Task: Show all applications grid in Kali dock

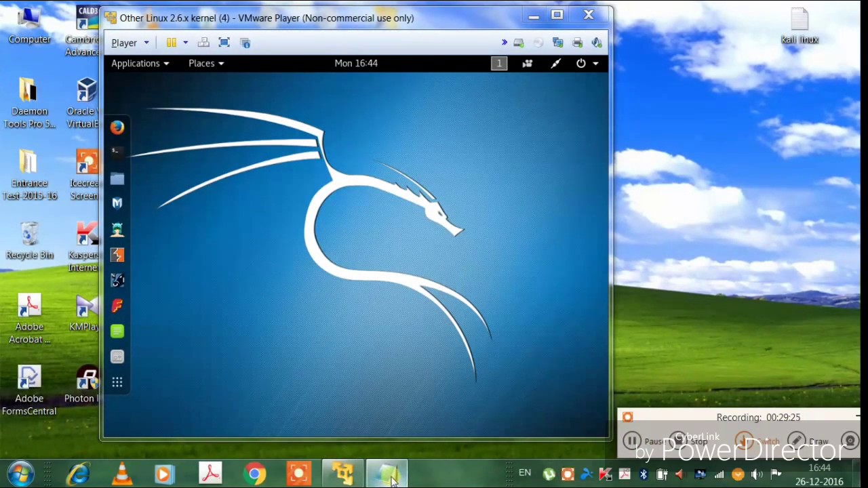Action: pyautogui.click(x=117, y=382)
